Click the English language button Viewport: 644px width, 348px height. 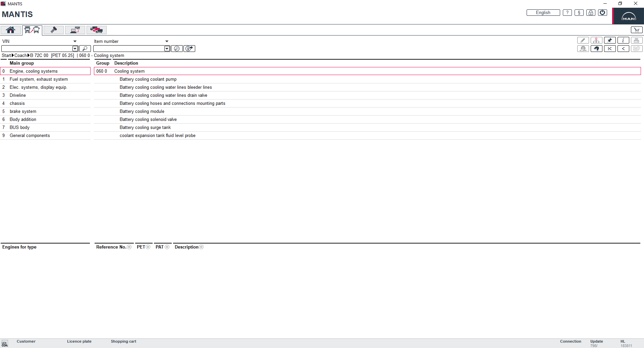coord(543,13)
